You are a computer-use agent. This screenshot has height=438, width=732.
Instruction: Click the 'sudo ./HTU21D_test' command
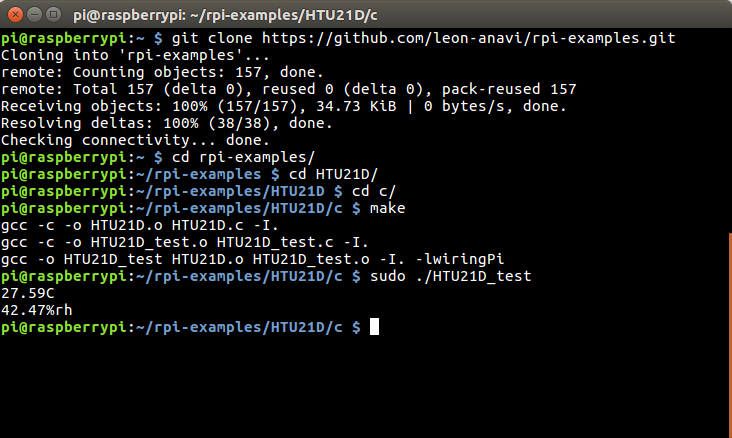tap(450, 276)
